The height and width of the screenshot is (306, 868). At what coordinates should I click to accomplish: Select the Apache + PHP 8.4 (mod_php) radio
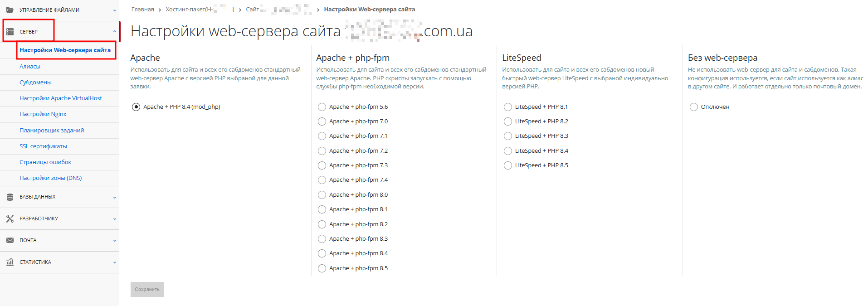136,107
